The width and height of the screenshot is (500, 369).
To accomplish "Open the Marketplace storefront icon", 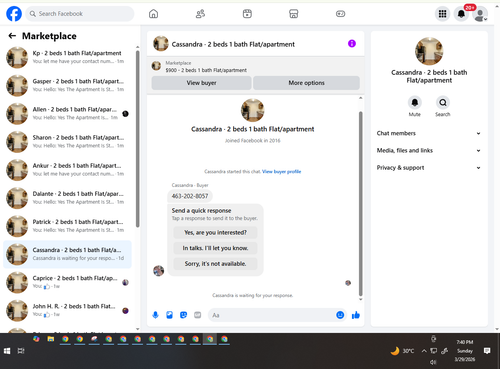I will 294,14.
